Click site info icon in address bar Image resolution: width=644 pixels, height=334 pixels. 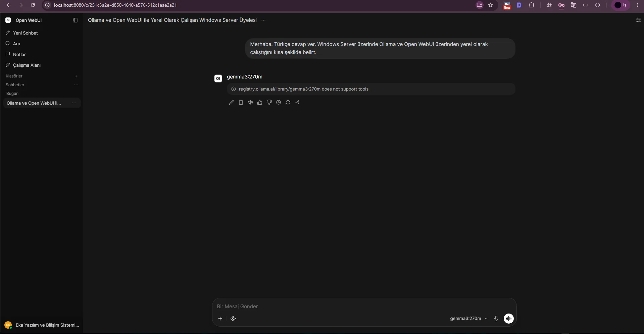[x=47, y=5]
